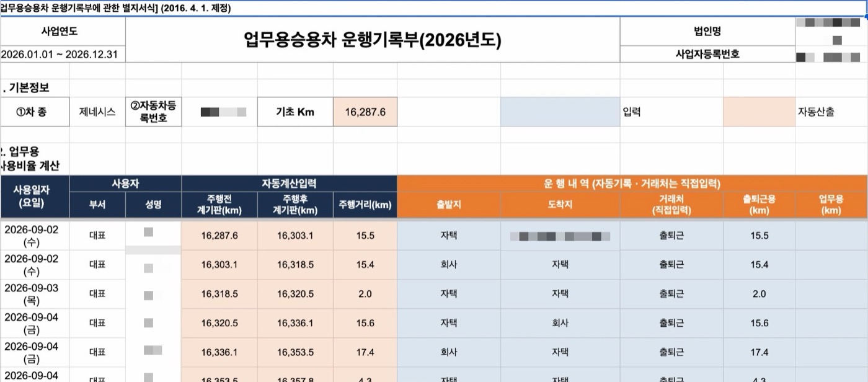The height and width of the screenshot is (382, 868).
Task: Click the 출퇴근용 cell showing 15.4
Action: (x=759, y=265)
